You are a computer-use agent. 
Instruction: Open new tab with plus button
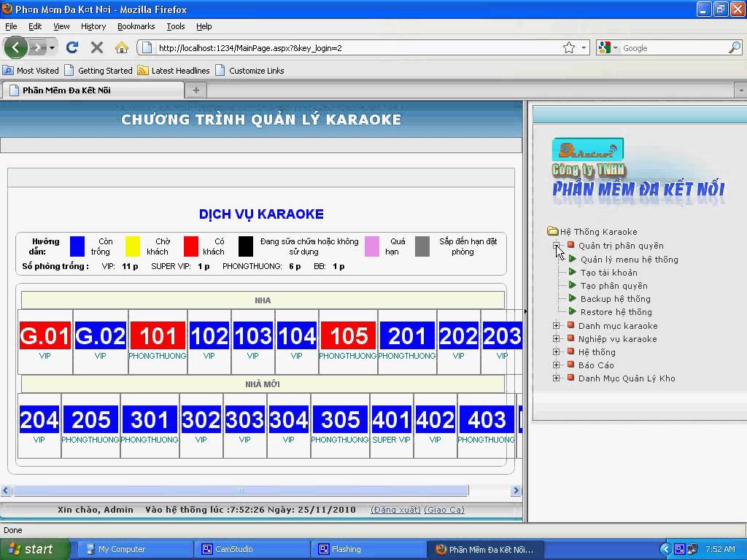click(x=196, y=90)
